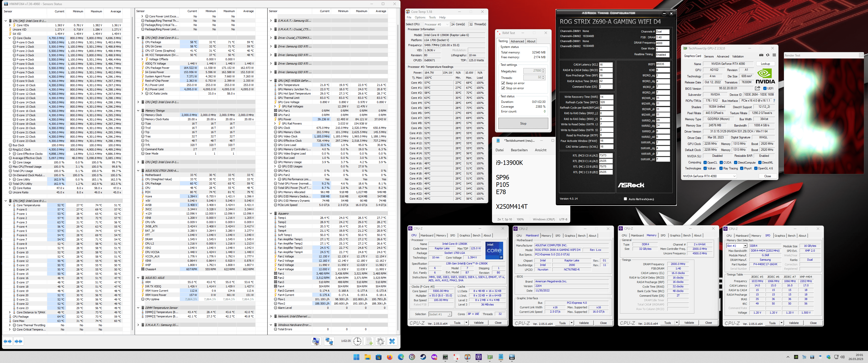868x363 pixels.
Task: Toggle PhysX checkbox in GPU-Z
Action: [x=741, y=168]
